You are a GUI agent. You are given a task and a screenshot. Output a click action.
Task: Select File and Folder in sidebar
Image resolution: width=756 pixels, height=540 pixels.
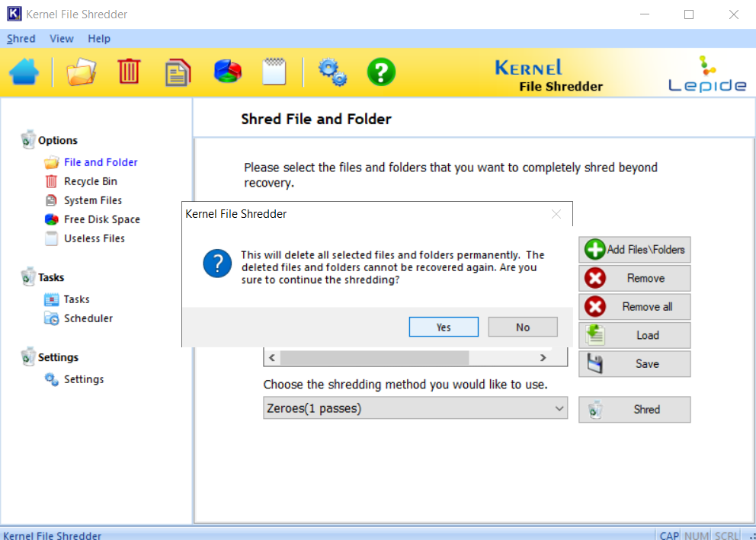pyautogui.click(x=101, y=162)
